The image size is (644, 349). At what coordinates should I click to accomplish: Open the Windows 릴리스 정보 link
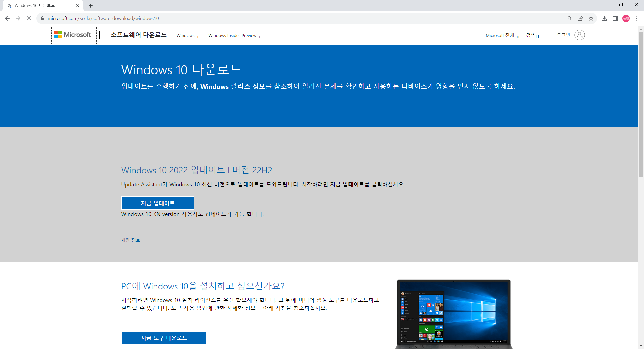pos(233,87)
